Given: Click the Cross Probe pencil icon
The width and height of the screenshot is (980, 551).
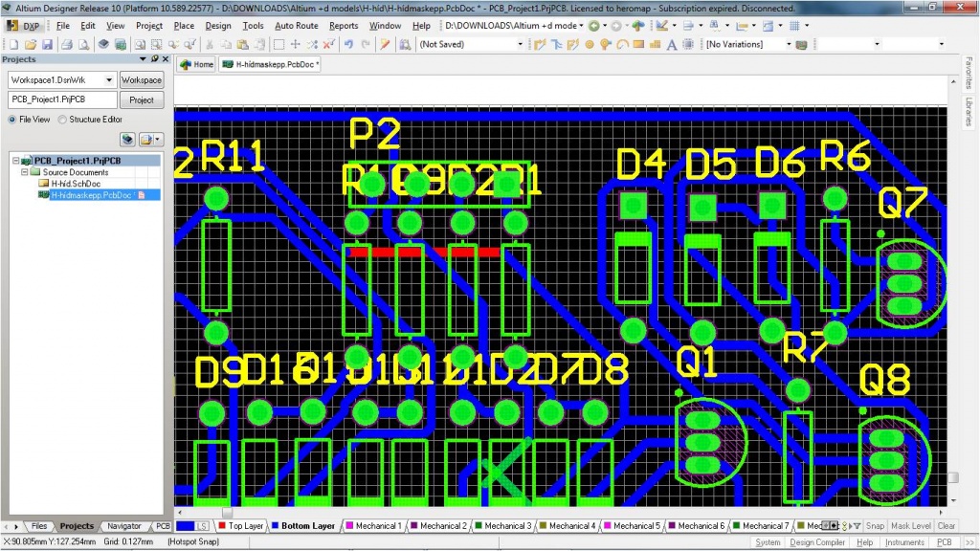Looking at the screenshot, I should tap(385, 44).
